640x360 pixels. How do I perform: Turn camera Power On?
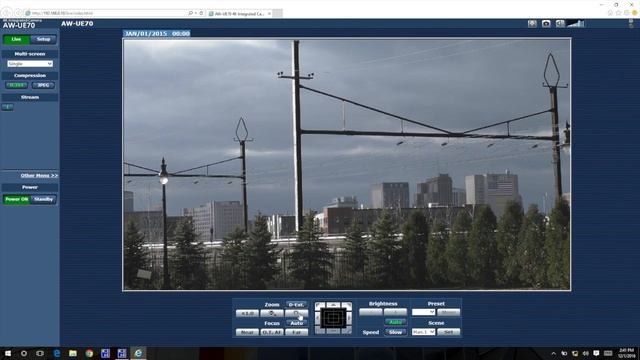coord(17,200)
